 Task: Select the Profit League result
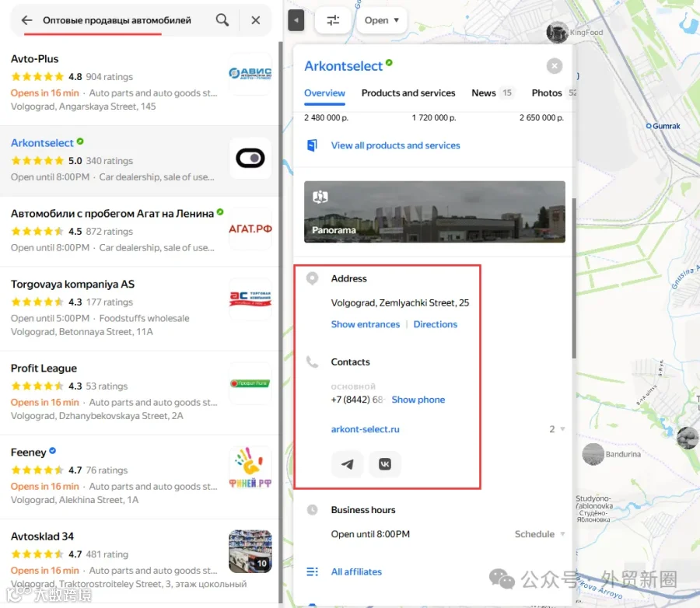coord(139,393)
